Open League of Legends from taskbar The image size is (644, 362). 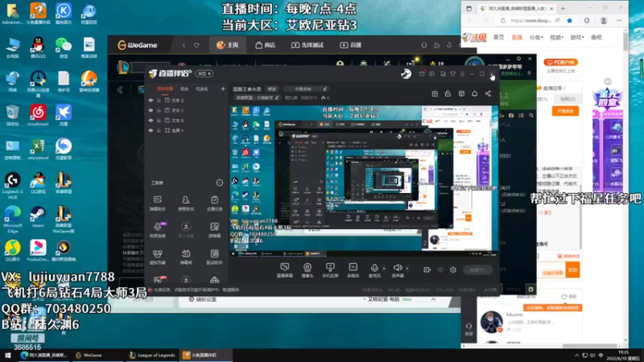(x=152, y=355)
